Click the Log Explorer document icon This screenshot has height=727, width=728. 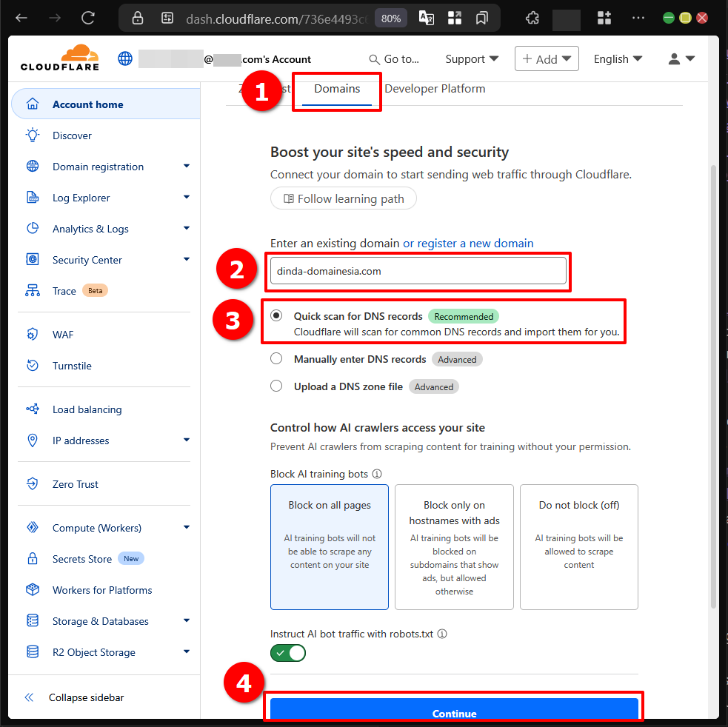point(33,198)
